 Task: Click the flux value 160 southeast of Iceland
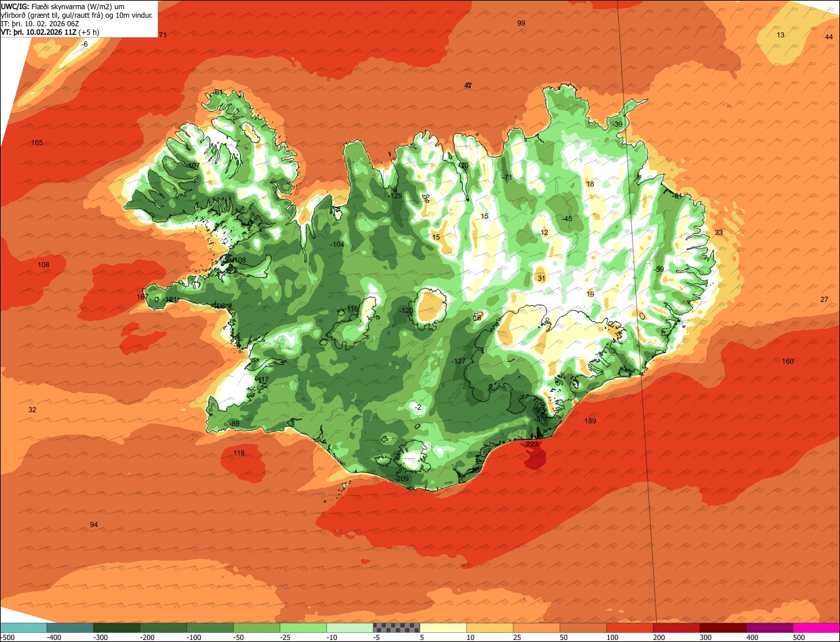tap(787, 361)
